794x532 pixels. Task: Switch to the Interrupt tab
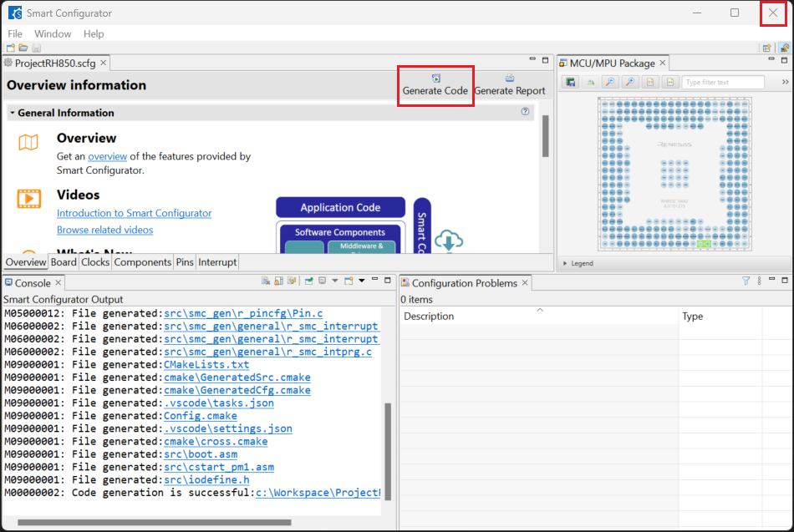(217, 262)
